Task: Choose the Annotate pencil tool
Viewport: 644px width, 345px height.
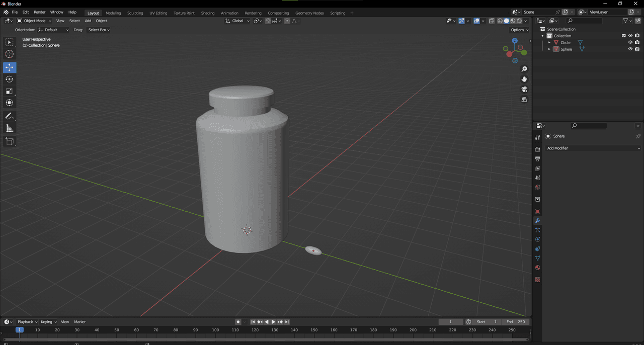Action: click(x=10, y=116)
